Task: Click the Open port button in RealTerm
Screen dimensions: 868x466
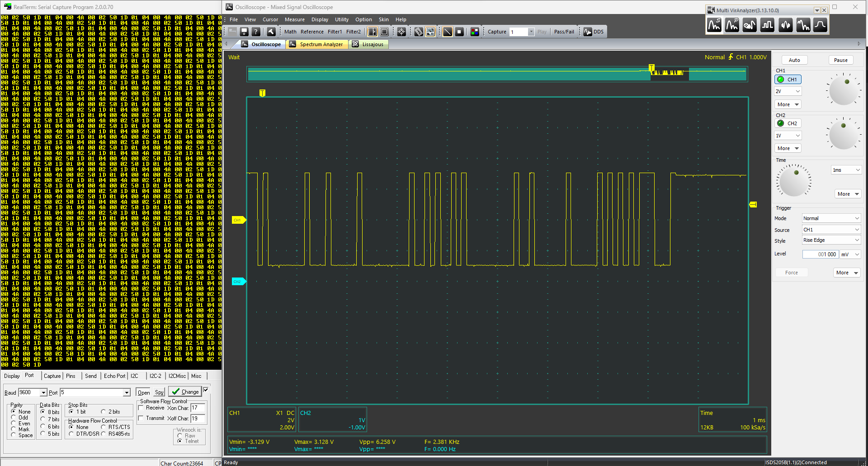Action: 144,392
